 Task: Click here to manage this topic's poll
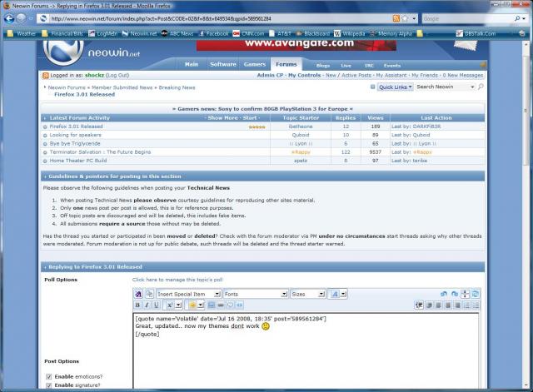[177, 280]
